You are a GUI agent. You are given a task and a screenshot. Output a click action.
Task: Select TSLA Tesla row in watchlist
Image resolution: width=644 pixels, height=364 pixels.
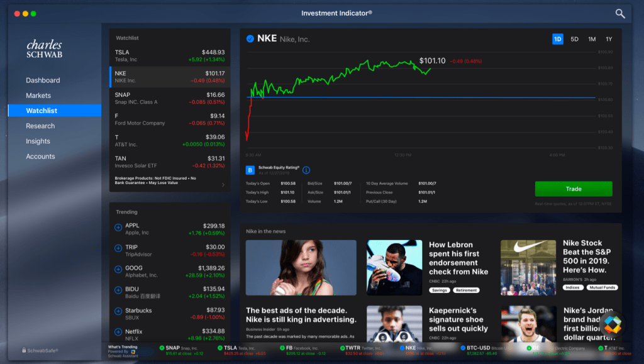[x=170, y=56]
